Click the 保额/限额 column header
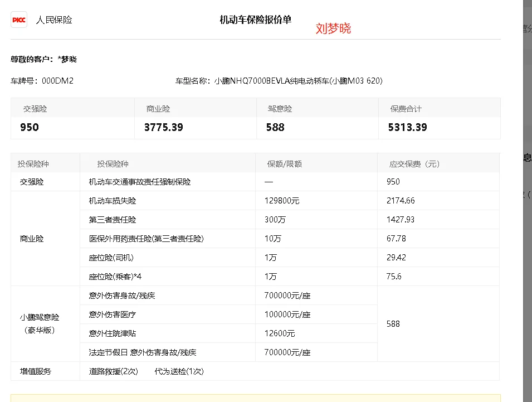The width and height of the screenshot is (532, 402). pyautogui.click(x=284, y=164)
